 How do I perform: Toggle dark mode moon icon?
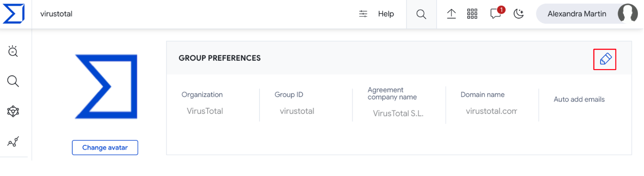point(519,14)
